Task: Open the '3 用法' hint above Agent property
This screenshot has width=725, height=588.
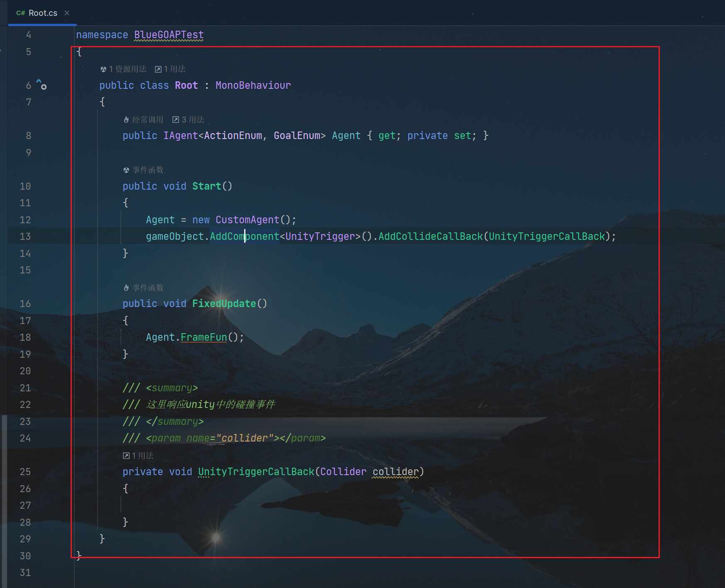Action: [193, 120]
